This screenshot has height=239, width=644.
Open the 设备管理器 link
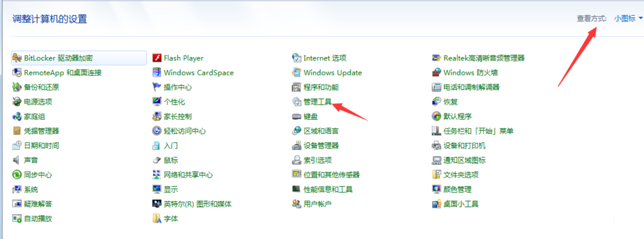click(x=321, y=145)
